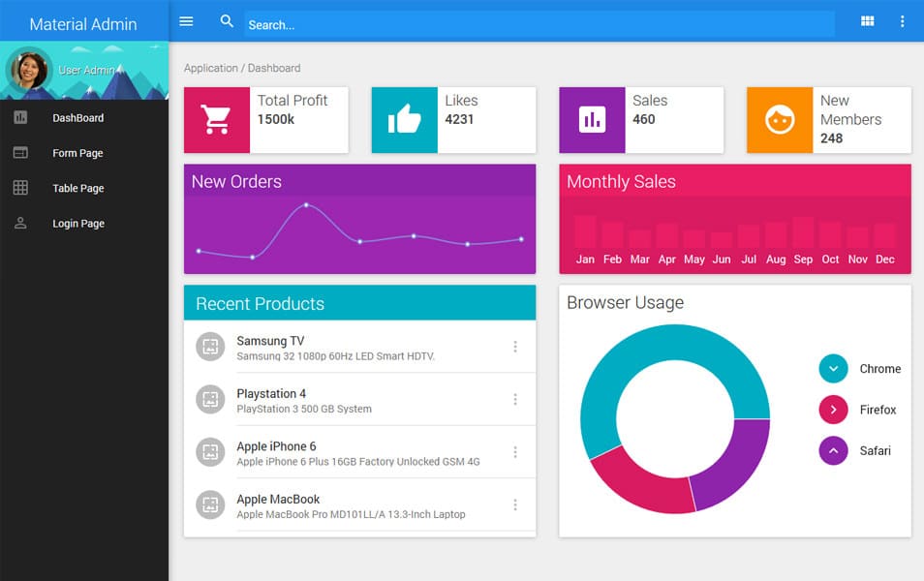Open the Form Page from the sidebar
The height and width of the screenshot is (581, 924).
(77, 152)
